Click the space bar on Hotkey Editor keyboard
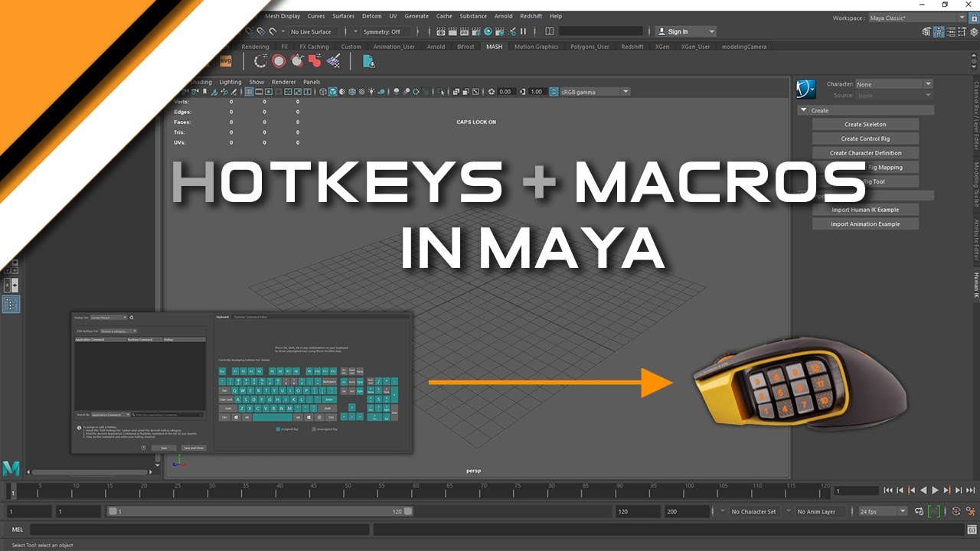Image resolution: width=980 pixels, height=551 pixels. [273, 417]
